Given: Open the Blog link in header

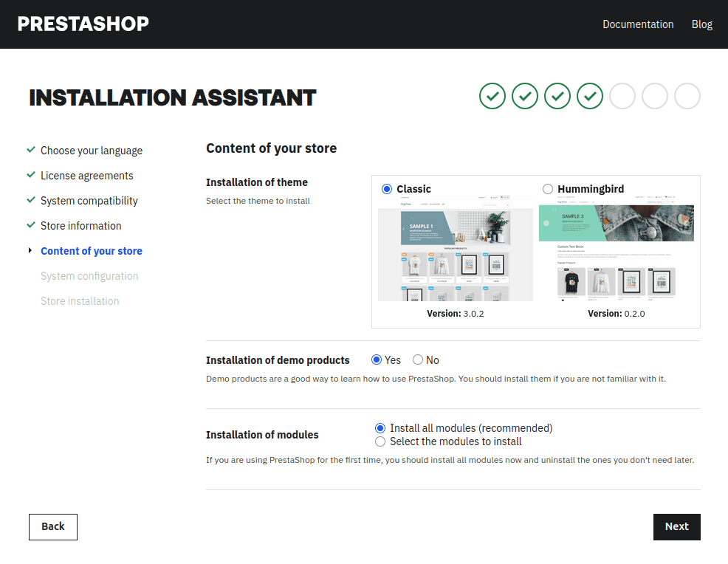Looking at the screenshot, I should (x=701, y=24).
